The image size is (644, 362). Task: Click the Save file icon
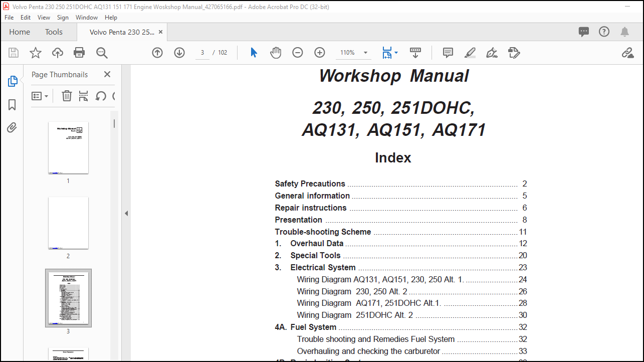14,53
